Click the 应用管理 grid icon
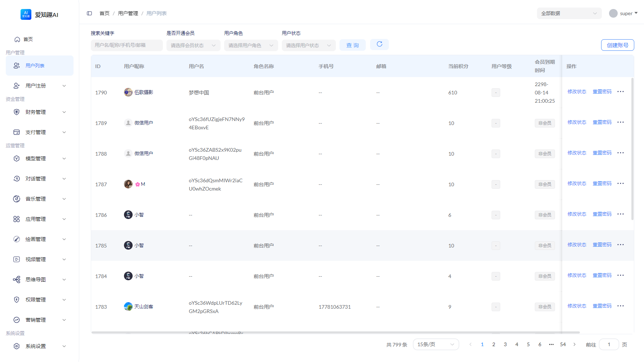644x362 pixels. tap(17, 219)
